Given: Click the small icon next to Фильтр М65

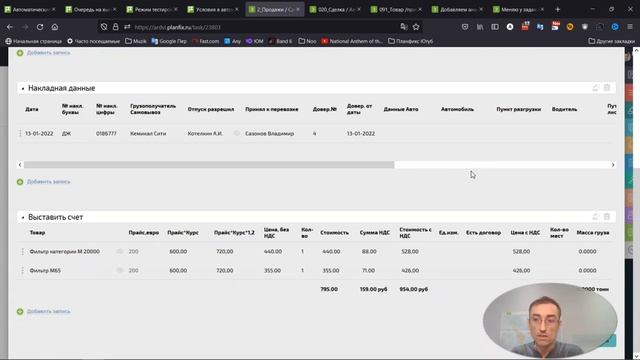Looking at the screenshot, I should point(120,270).
